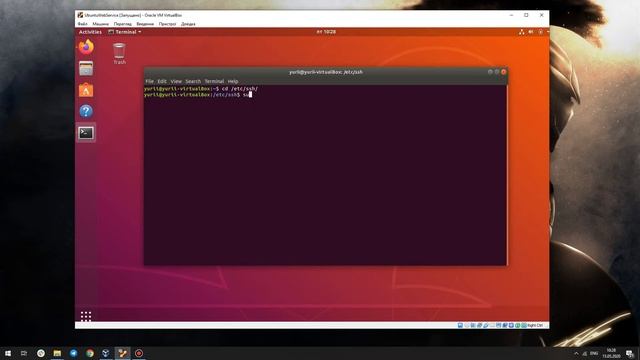This screenshot has width=640, height=360.
Task: Open VirtualBox manager on Windows taskbar
Action: point(106,353)
